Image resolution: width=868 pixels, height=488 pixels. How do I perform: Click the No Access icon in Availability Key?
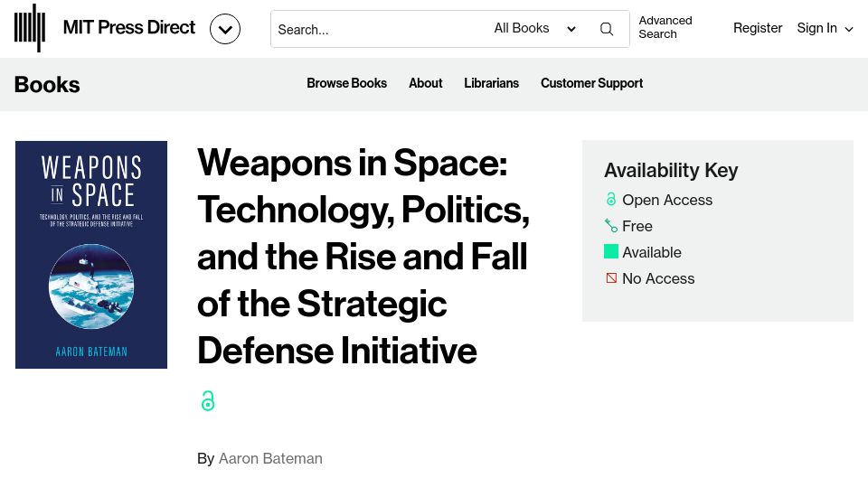pyautogui.click(x=610, y=277)
